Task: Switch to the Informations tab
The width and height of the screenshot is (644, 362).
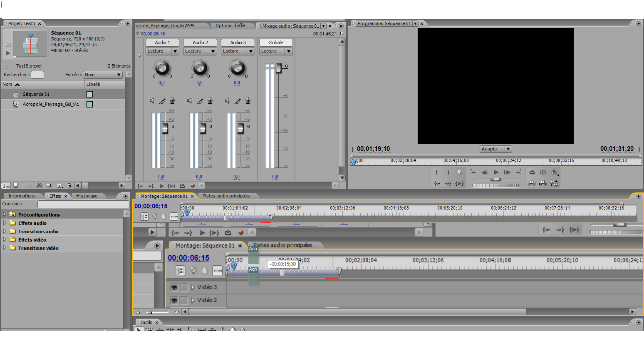Action: click(x=21, y=196)
